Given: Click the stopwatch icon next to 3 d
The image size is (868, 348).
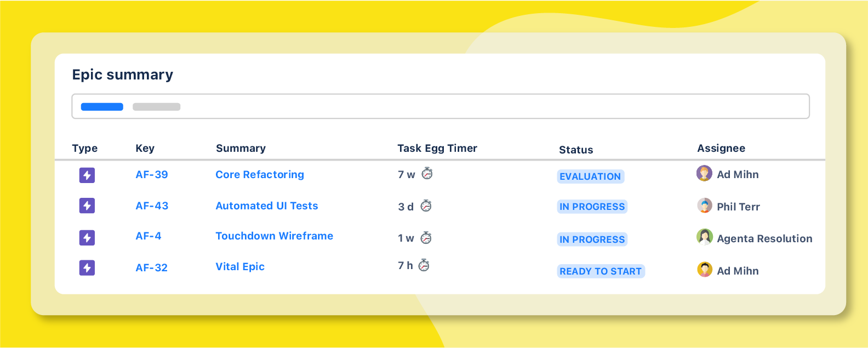Looking at the screenshot, I should [426, 206].
